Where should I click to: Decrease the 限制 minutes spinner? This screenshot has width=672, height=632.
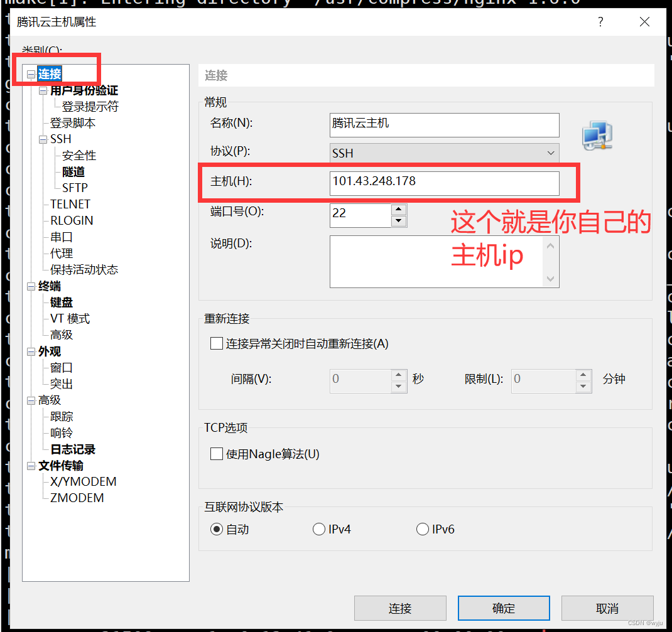tap(583, 386)
